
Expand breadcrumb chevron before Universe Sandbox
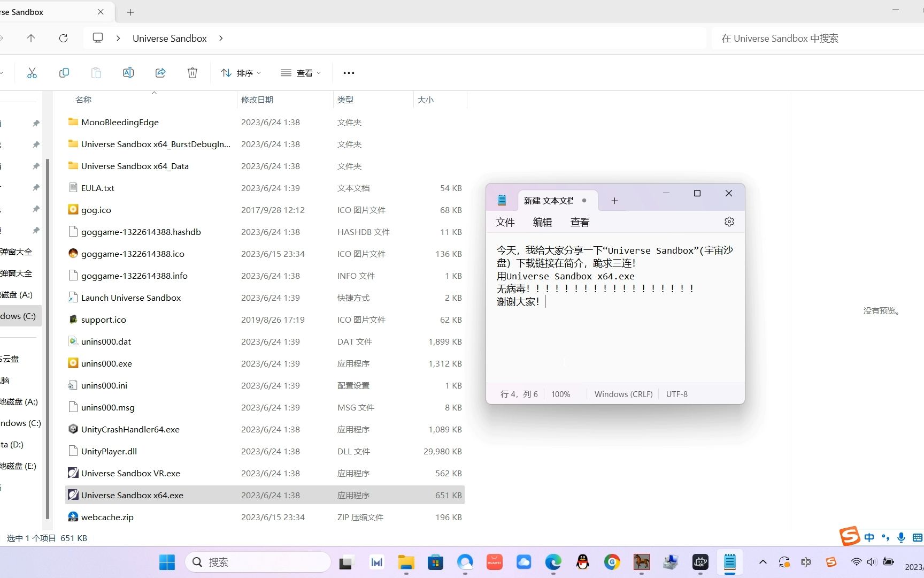pyautogui.click(x=118, y=38)
